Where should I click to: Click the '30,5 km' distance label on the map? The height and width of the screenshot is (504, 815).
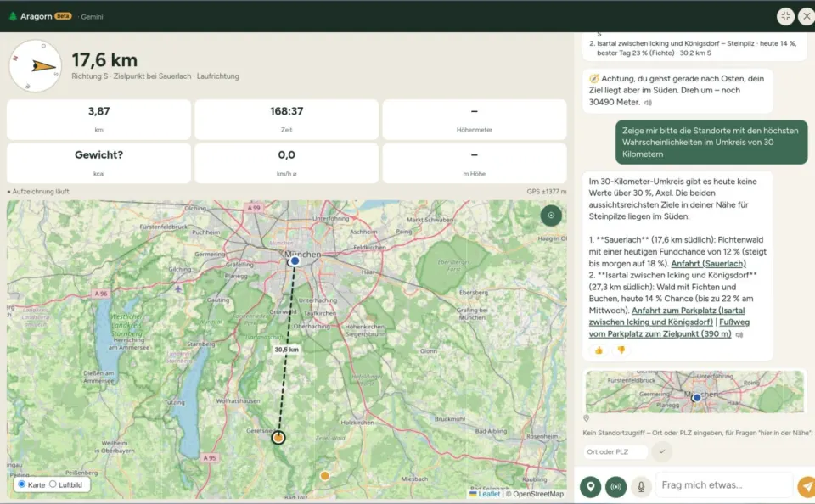click(286, 350)
